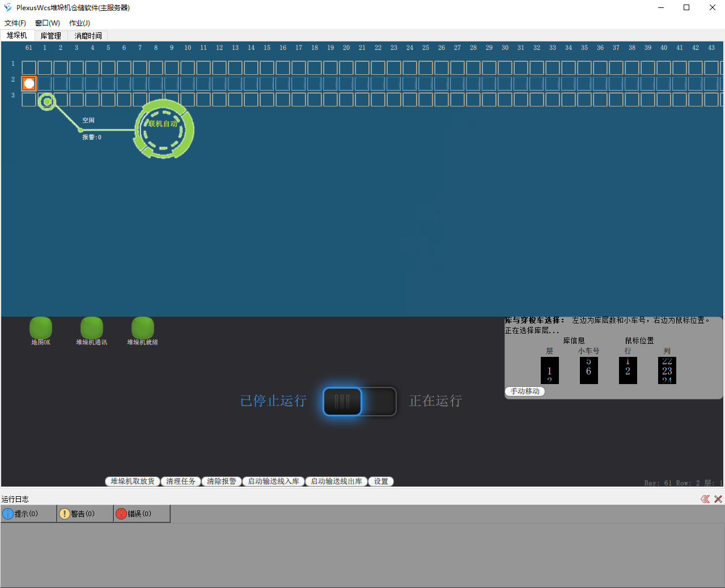
Task: Select storage cell at row 3 column 61
Action: pyautogui.click(x=29, y=100)
